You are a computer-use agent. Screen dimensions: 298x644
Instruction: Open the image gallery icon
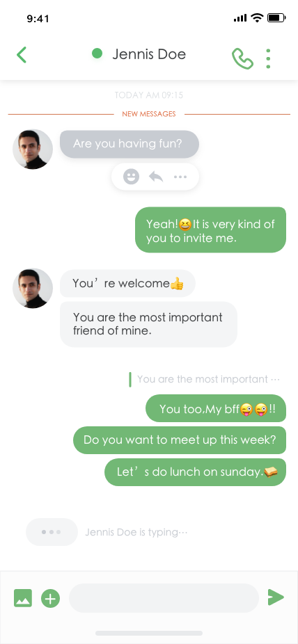click(22, 597)
